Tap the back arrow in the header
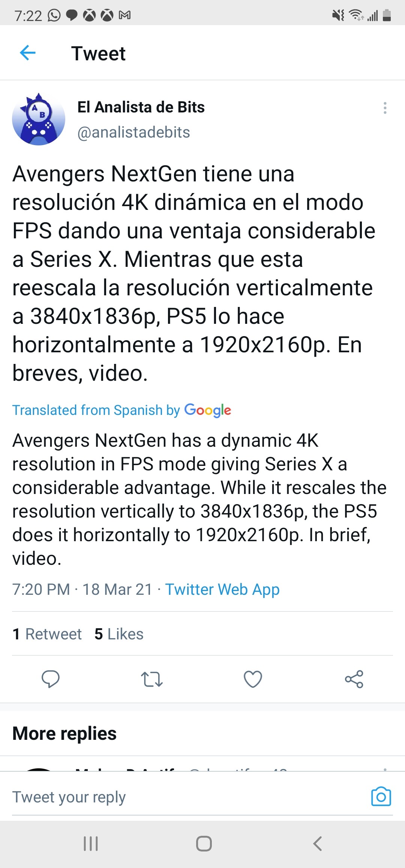This screenshot has width=405, height=868. point(28,53)
